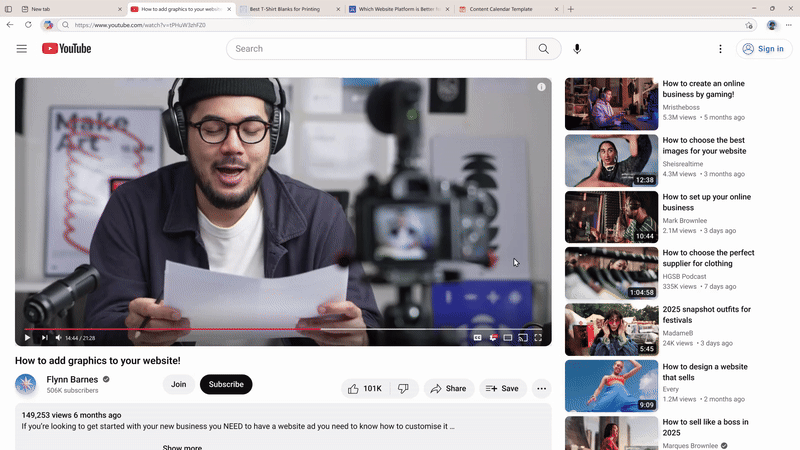Skip to the next video
This screenshot has height=450, width=800.
44,338
